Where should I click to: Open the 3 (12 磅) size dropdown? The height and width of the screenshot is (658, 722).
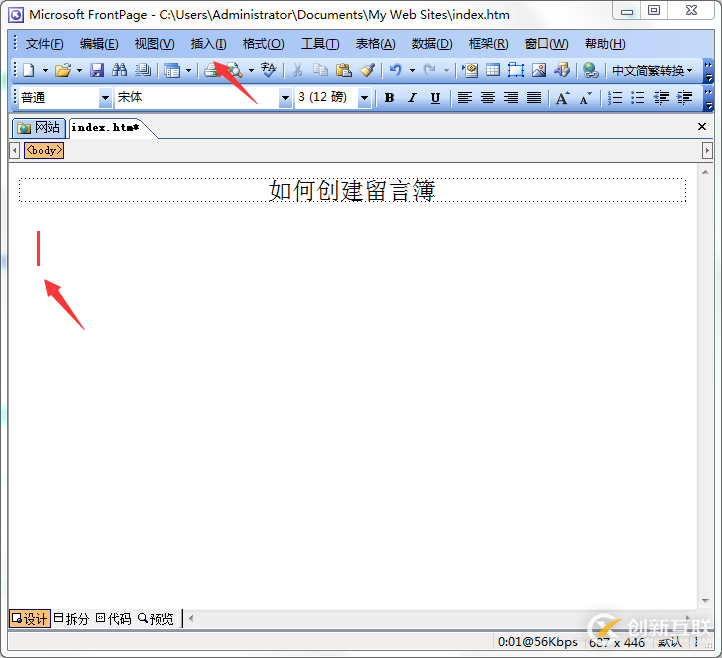point(365,98)
